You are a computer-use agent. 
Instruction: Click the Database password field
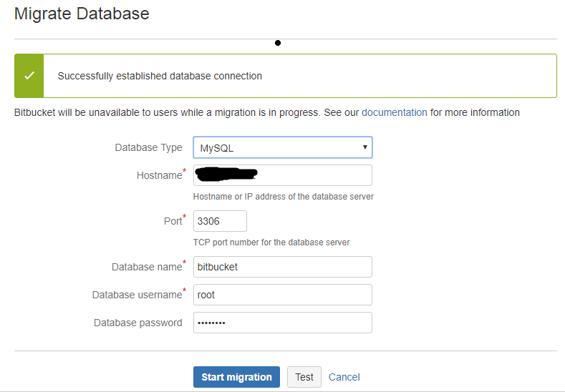coord(282,323)
